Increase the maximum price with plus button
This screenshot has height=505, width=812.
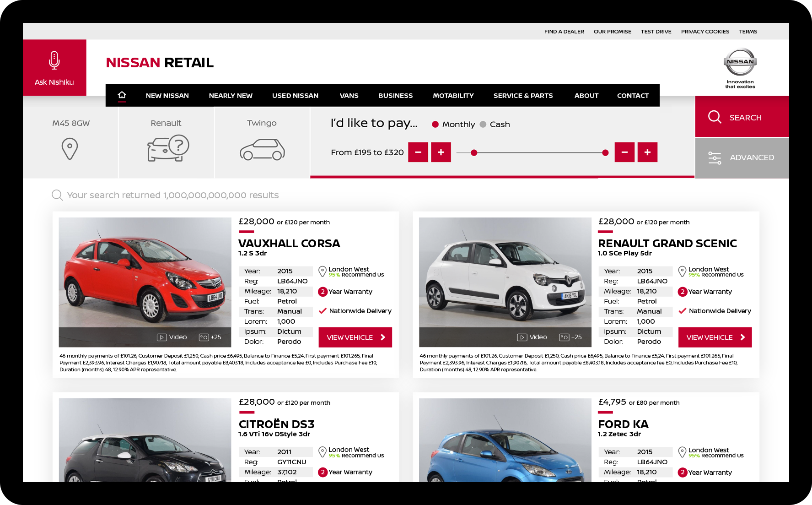pyautogui.click(x=647, y=152)
